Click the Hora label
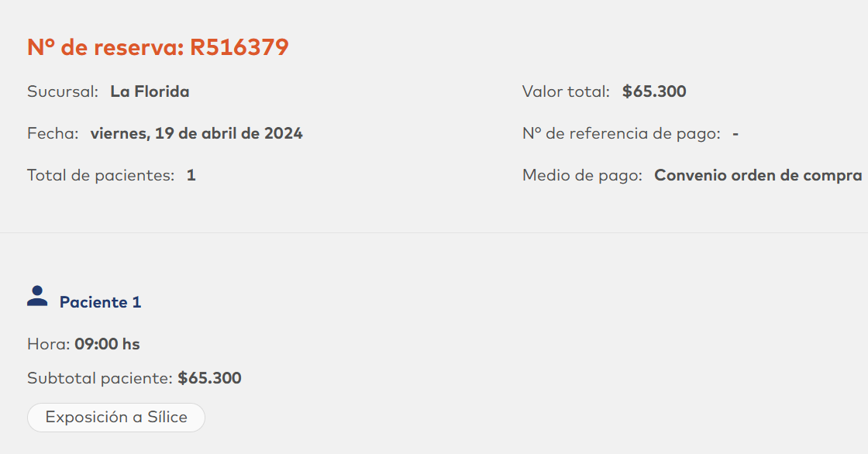This screenshot has height=454, width=868. tap(49, 344)
